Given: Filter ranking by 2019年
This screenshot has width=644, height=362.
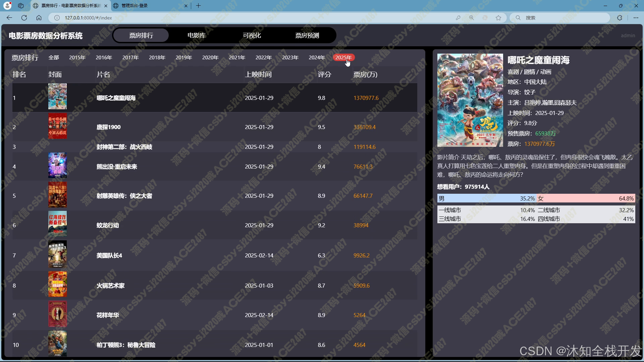Looking at the screenshot, I should 183,58.
